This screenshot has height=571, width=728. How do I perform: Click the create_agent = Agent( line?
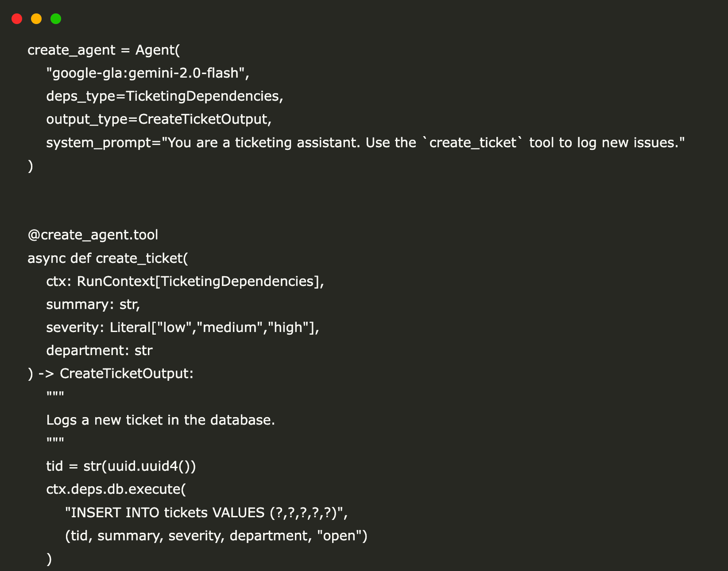coord(104,50)
